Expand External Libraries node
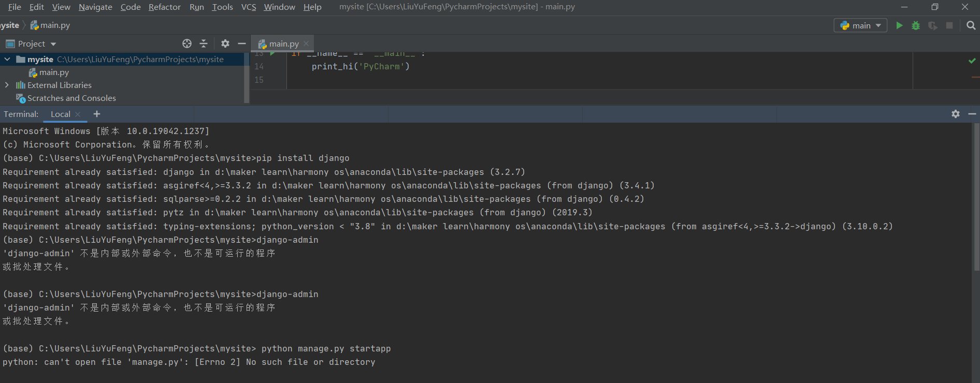 point(7,85)
